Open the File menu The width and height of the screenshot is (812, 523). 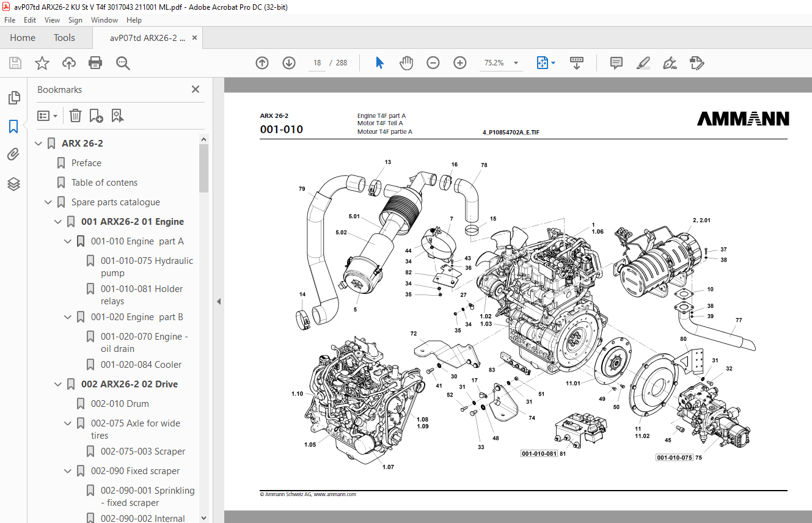[10, 20]
